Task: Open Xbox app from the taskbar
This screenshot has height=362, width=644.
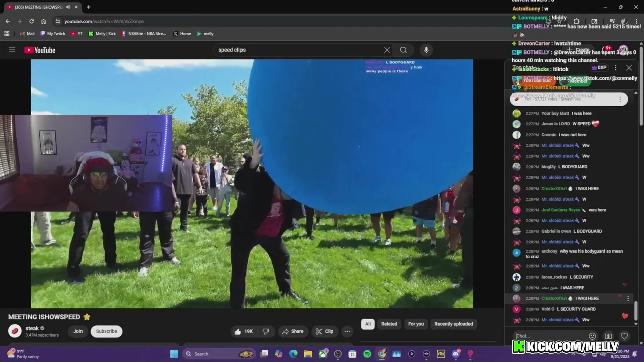Action: (323, 354)
